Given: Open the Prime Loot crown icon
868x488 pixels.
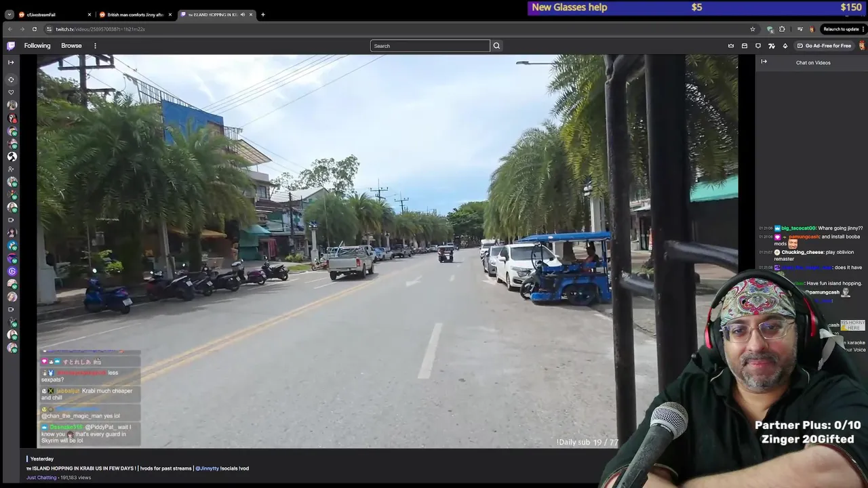Looking at the screenshot, I should [731, 46].
